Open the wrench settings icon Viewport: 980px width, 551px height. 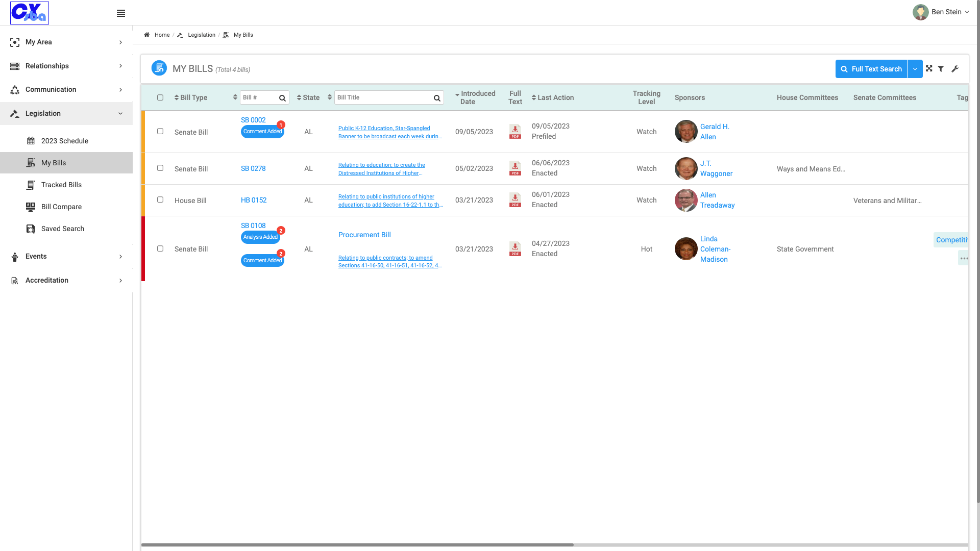coord(955,69)
